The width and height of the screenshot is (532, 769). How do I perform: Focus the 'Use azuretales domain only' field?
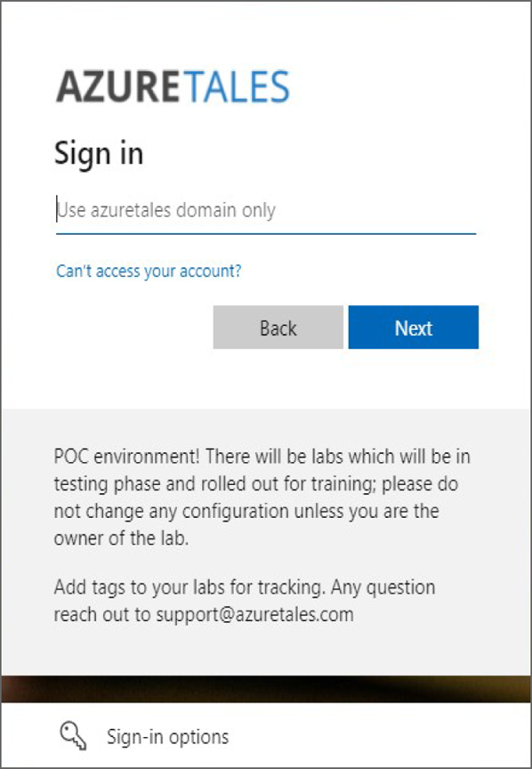pos(266,210)
